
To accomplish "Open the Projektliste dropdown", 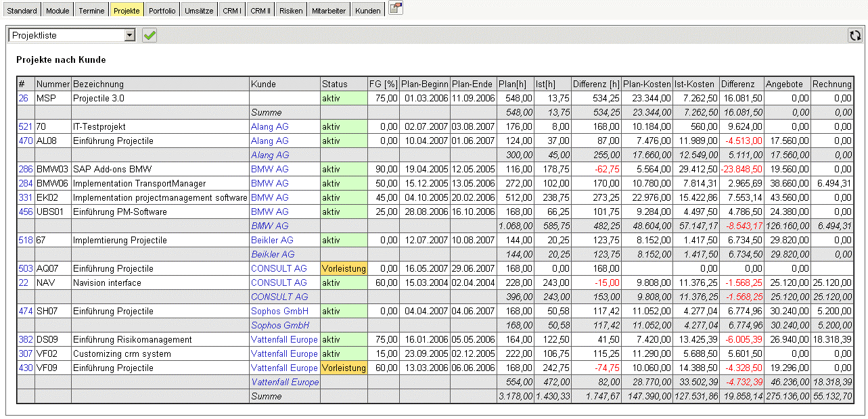I will (x=130, y=35).
